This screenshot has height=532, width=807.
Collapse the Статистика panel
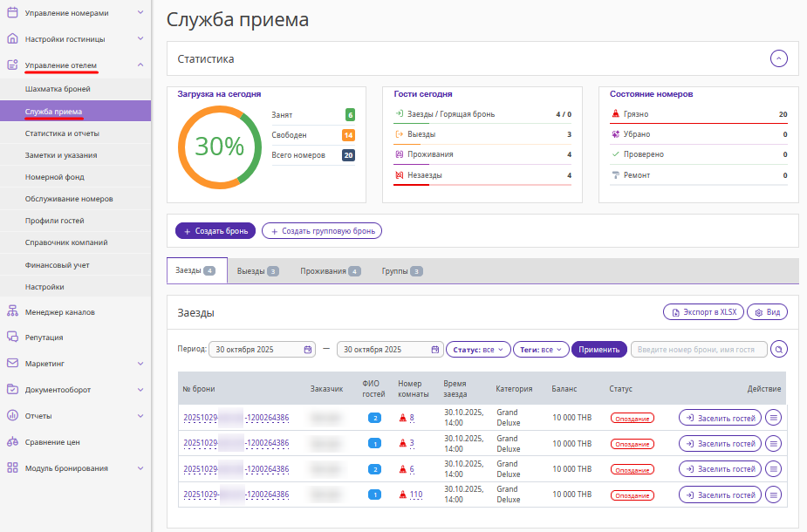click(779, 59)
